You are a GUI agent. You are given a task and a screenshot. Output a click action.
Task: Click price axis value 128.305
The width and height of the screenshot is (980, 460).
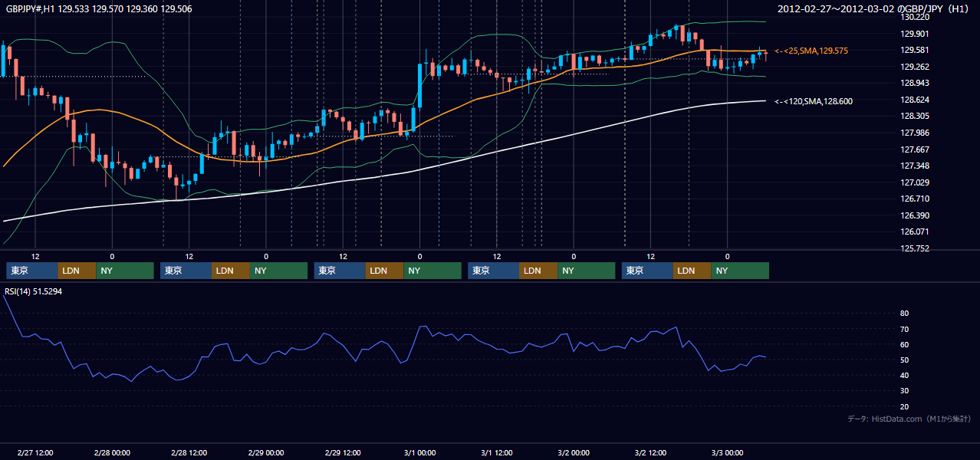click(x=916, y=117)
